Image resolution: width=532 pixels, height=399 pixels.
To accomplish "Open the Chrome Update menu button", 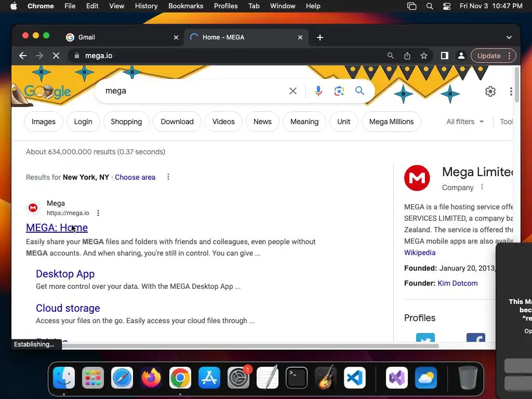I will tap(494, 56).
